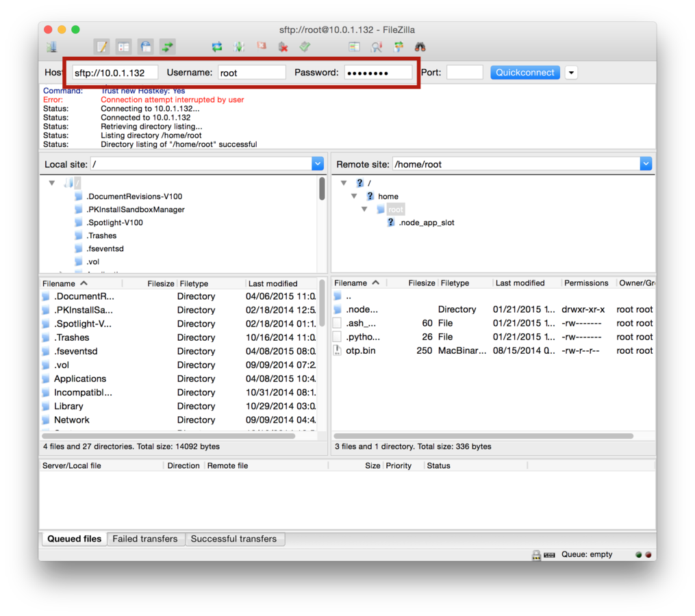
Task: Select .vol in the local tree
Action: pyautogui.click(x=93, y=262)
